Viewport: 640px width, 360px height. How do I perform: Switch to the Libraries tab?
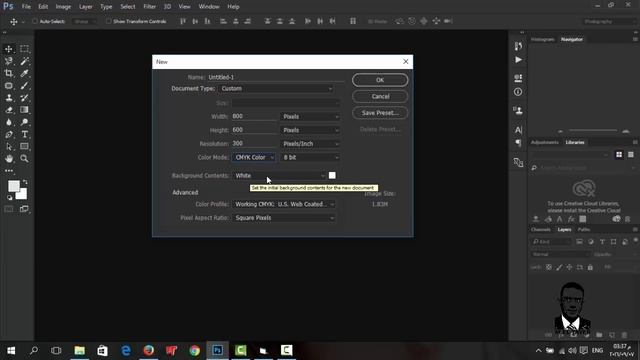[x=575, y=142]
